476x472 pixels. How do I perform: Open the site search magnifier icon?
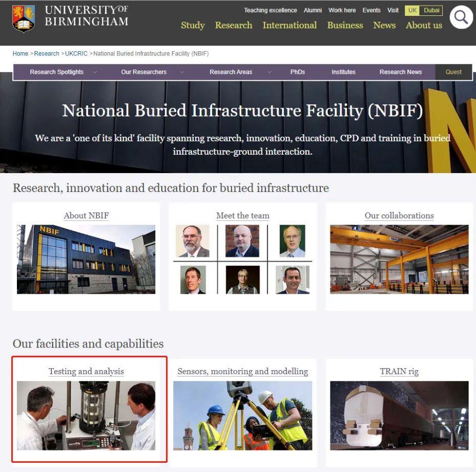(x=461, y=17)
